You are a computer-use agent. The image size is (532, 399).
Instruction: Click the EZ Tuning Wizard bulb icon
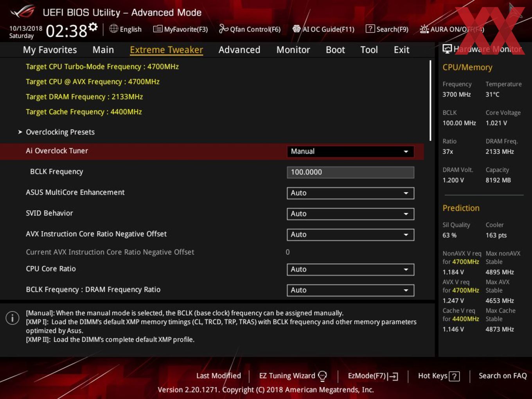[322, 376]
